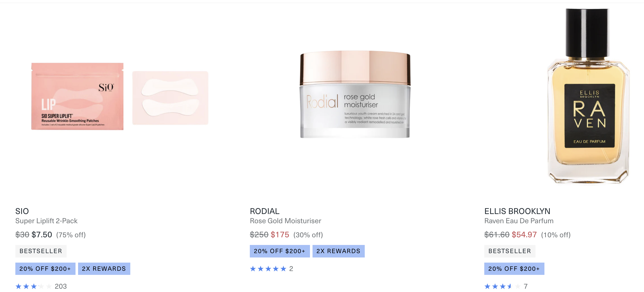This screenshot has width=644, height=292.
Task: Open the Rose Gold Moisturiser product link
Action: tap(285, 221)
